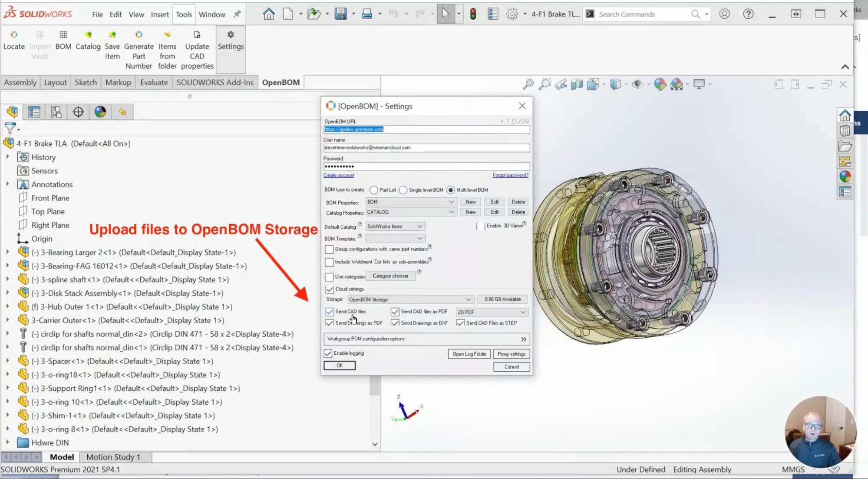Select 3-Carrier Outer<1> in the tree
868x479 pixels.
[128, 320]
